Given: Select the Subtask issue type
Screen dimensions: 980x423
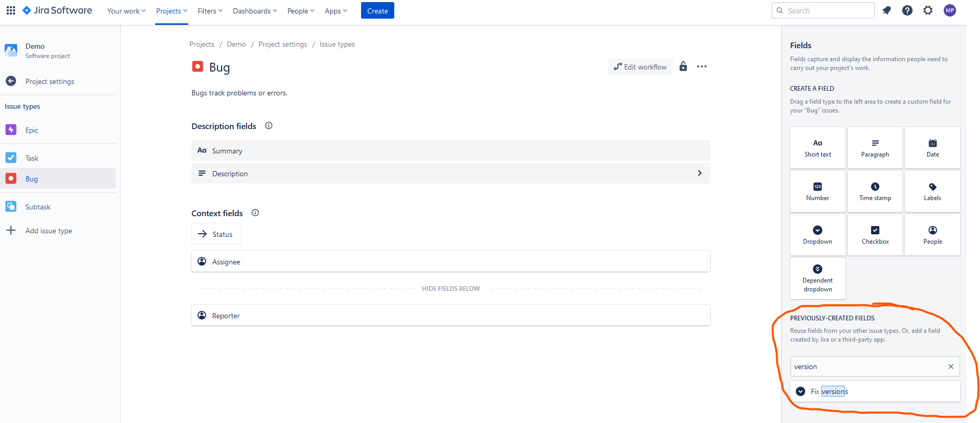Looking at the screenshot, I should (58, 207).
